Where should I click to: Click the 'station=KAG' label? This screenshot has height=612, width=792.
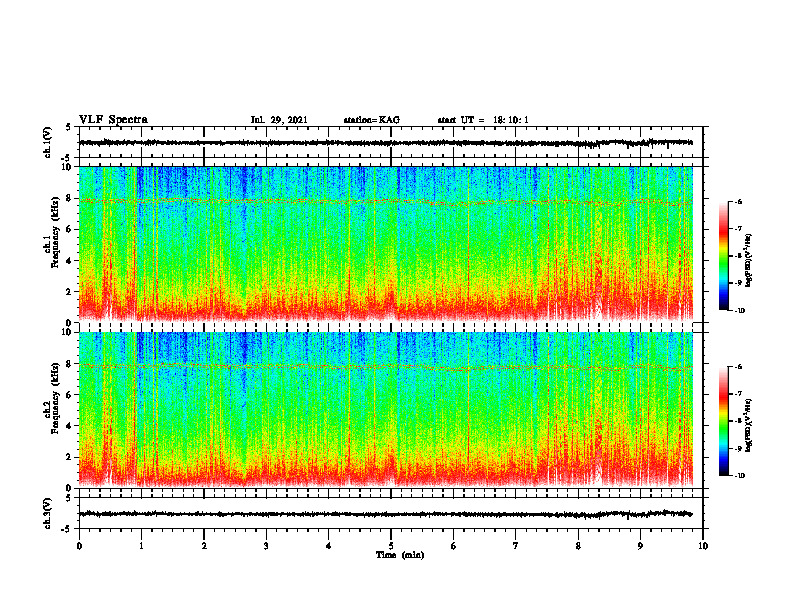(x=372, y=120)
